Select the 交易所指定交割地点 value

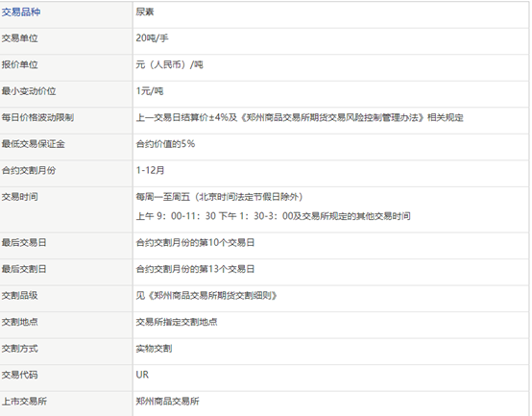pyautogui.click(x=177, y=322)
